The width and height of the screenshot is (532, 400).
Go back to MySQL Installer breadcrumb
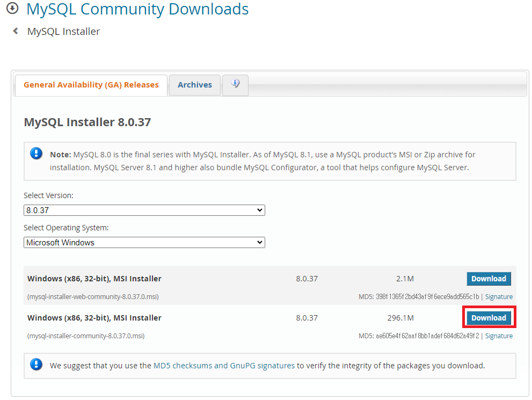(x=63, y=31)
